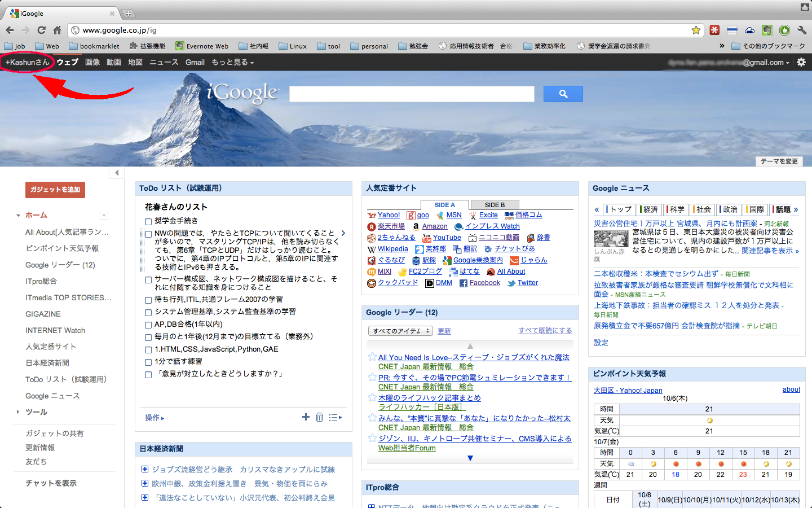Open the browser home page icon

pyautogui.click(x=57, y=30)
